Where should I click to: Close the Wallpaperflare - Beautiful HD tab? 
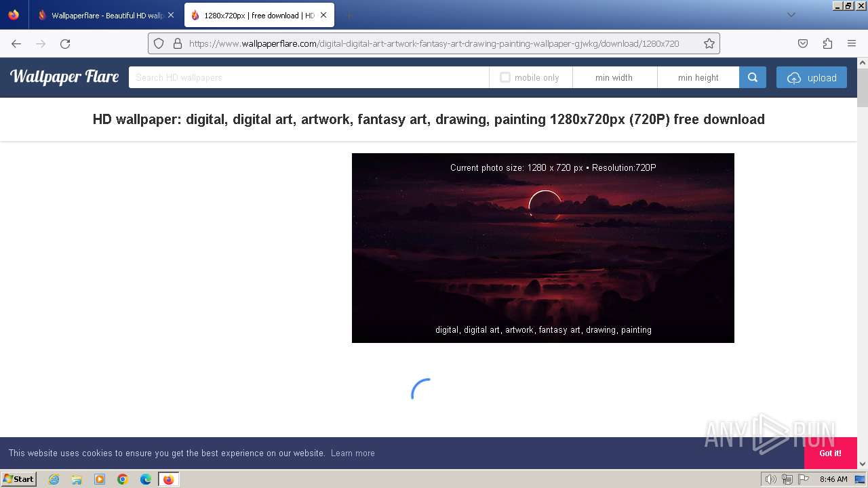click(171, 15)
